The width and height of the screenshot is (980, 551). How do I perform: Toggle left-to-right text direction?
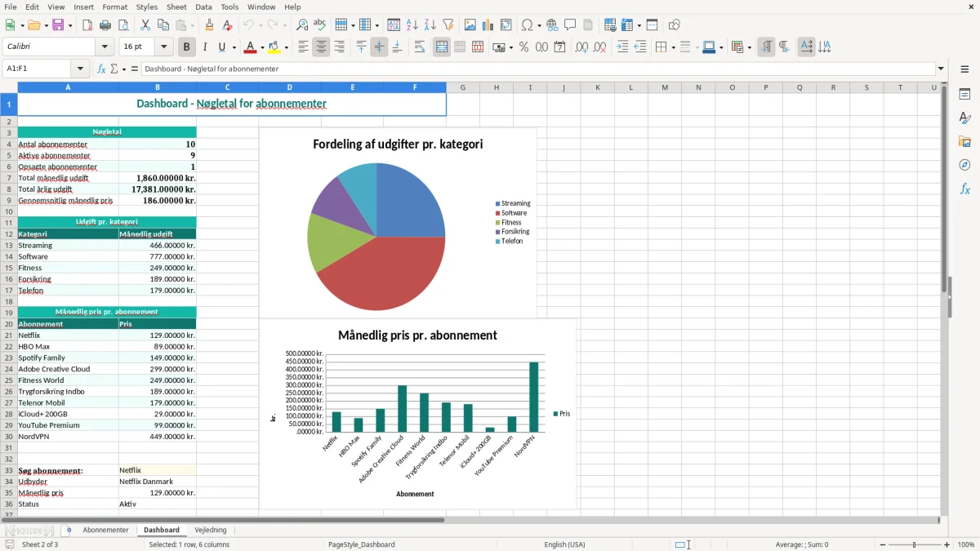[x=766, y=47]
